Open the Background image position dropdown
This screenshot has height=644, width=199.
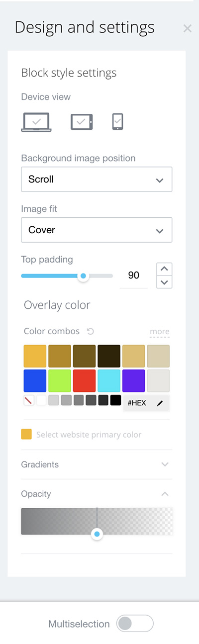pos(97,180)
